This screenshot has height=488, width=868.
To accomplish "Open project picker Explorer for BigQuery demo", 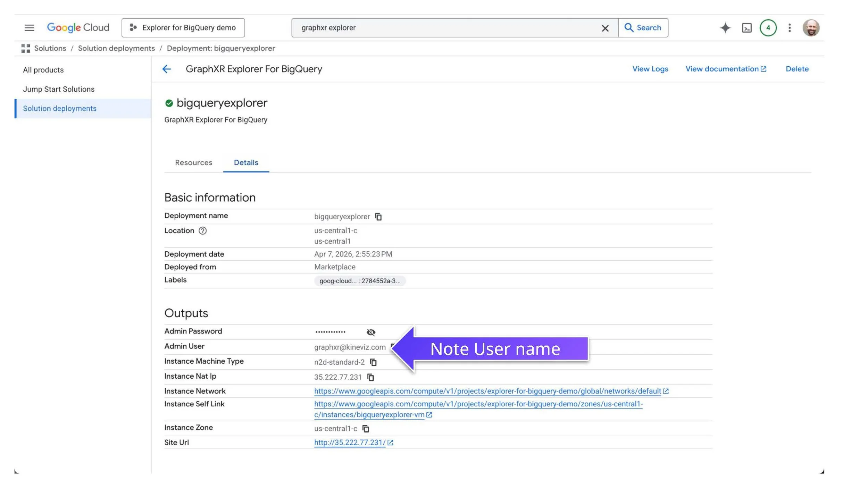I will (183, 28).
